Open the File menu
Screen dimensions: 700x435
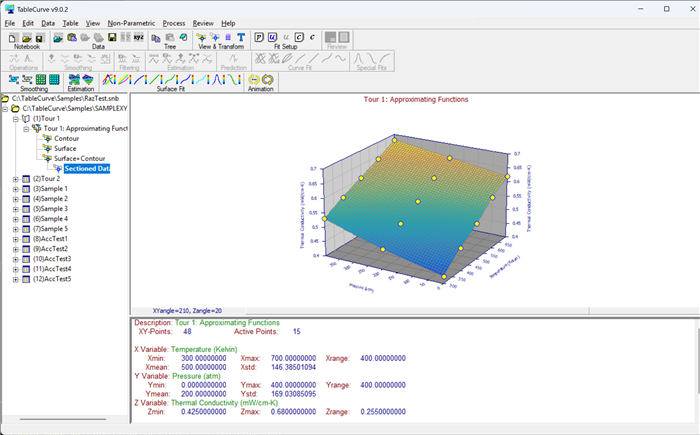[10, 23]
